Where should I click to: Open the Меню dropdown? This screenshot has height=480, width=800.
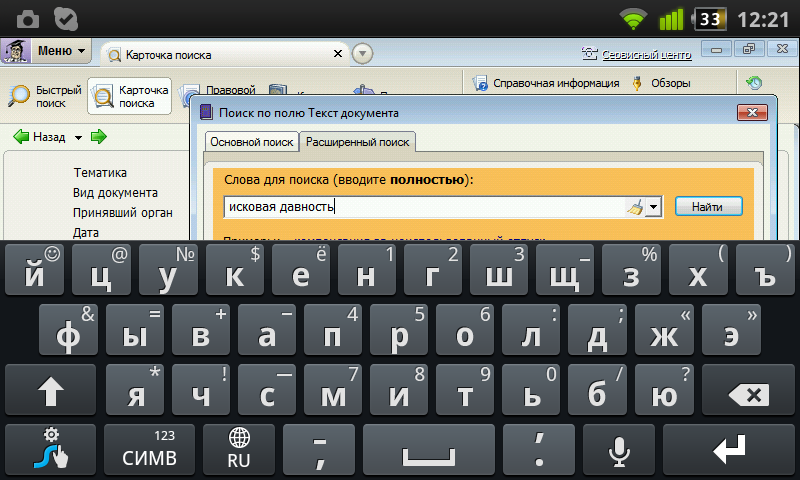coord(61,51)
